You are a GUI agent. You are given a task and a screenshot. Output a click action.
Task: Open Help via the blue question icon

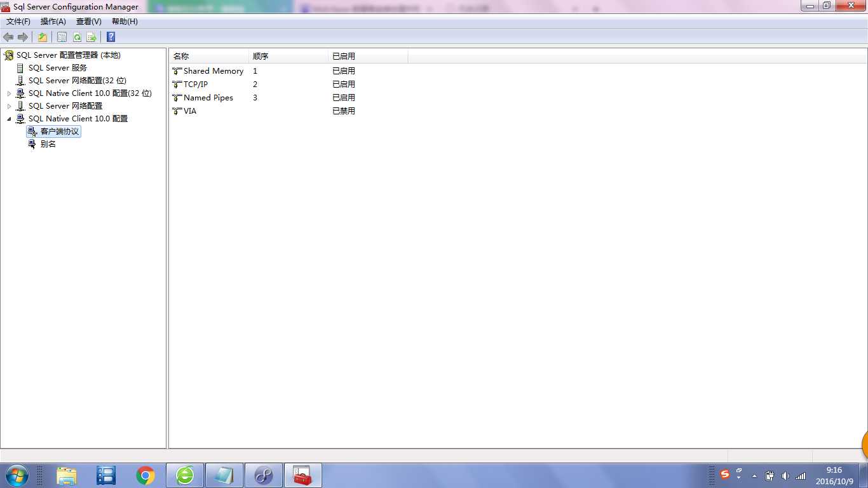tap(111, 37)
